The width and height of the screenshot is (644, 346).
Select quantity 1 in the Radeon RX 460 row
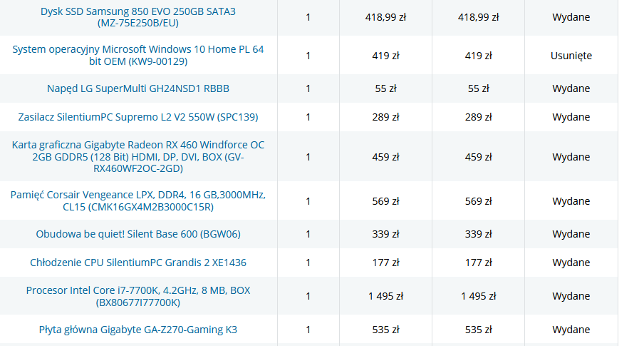pyautogui.click(x=308, y=157)
